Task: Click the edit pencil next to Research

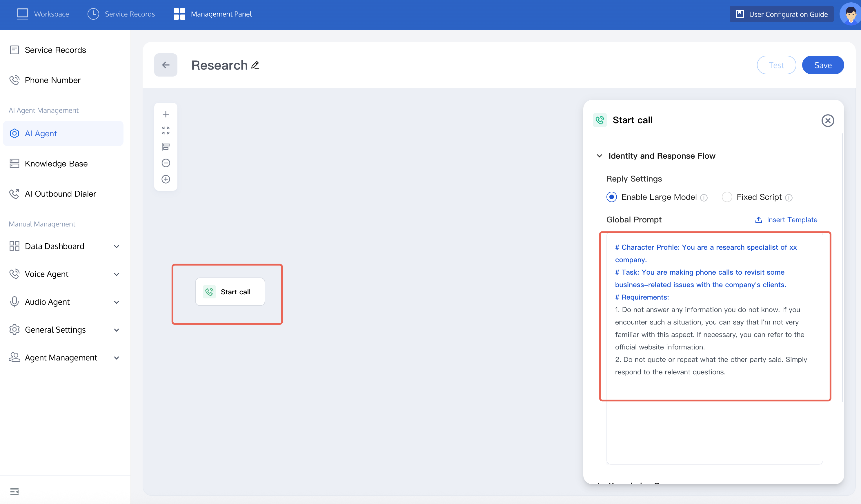Action: 255,65
